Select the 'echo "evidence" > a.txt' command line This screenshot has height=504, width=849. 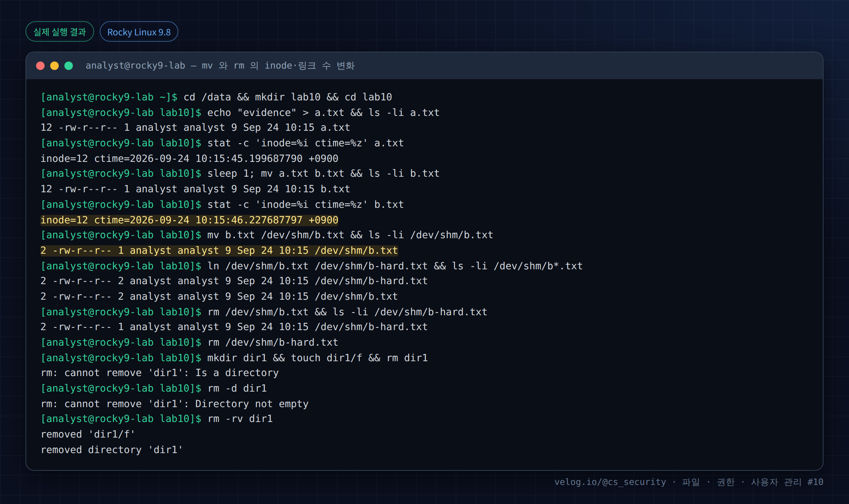[240, 113]
